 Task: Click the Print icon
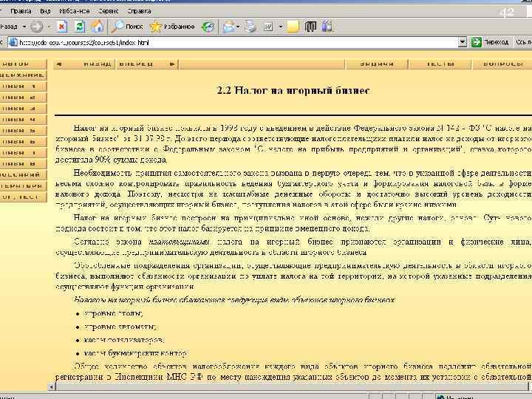250,27
